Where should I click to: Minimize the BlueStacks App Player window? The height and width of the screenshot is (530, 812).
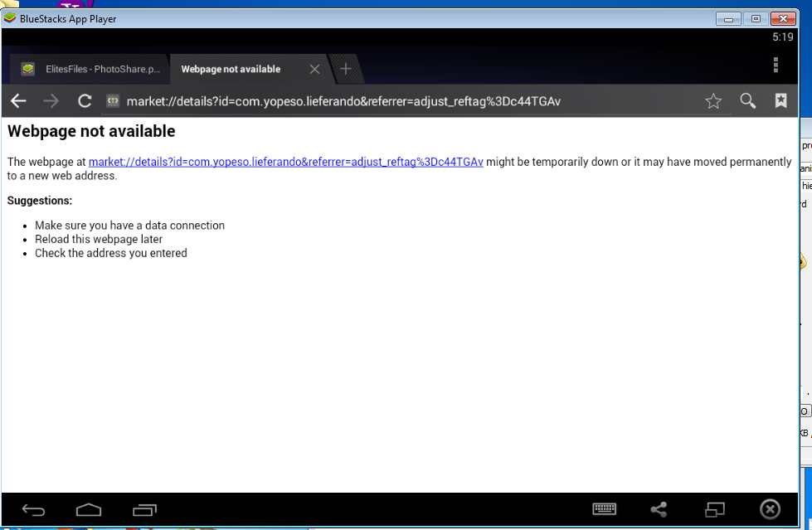(728, 18)
